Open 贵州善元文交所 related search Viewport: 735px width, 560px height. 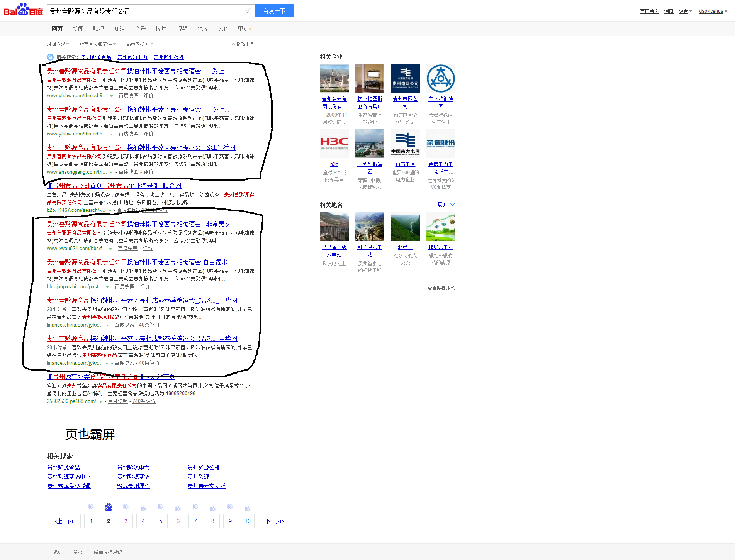pyautogui.click(x=207, y=486)
